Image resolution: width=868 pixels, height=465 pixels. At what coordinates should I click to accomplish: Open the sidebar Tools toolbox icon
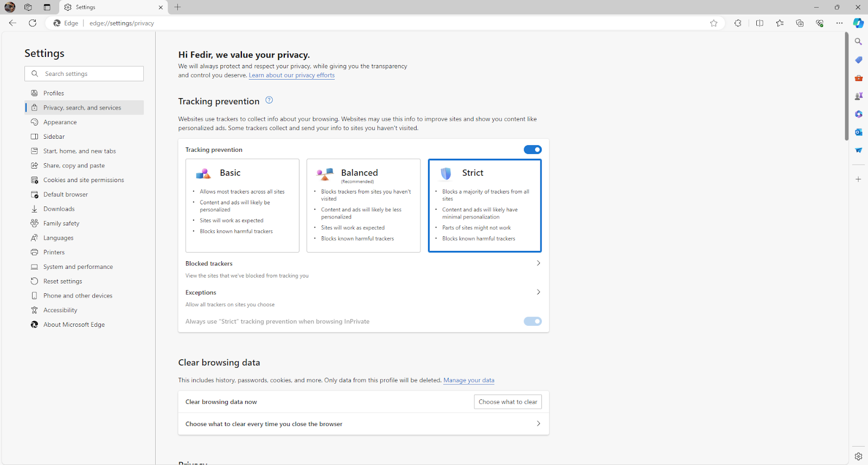(x=858, y=78)
